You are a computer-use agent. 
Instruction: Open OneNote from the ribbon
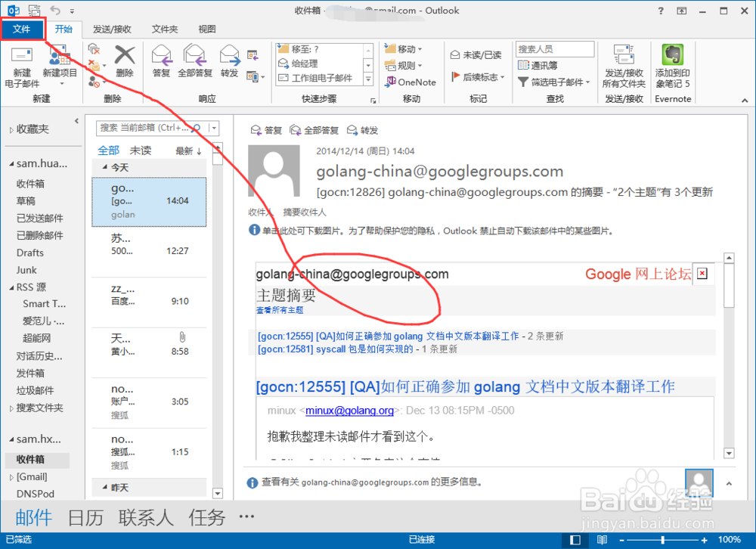point(411,82)
